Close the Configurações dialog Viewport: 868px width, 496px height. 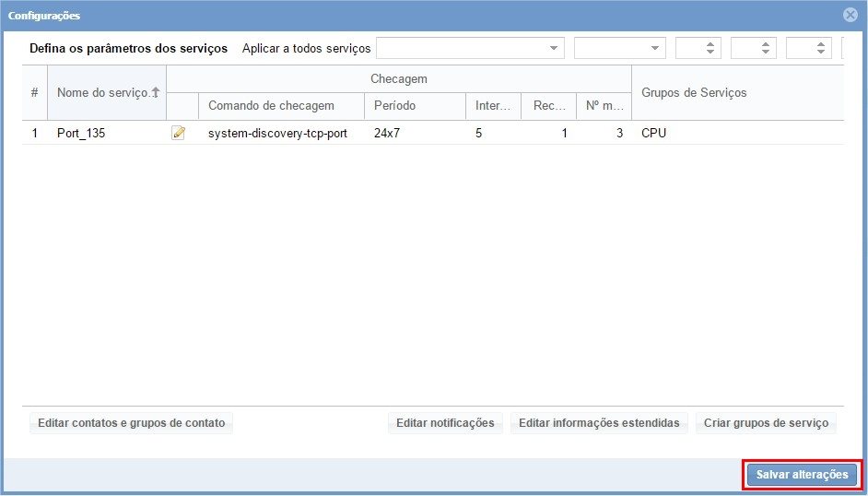tap(850, 15)
